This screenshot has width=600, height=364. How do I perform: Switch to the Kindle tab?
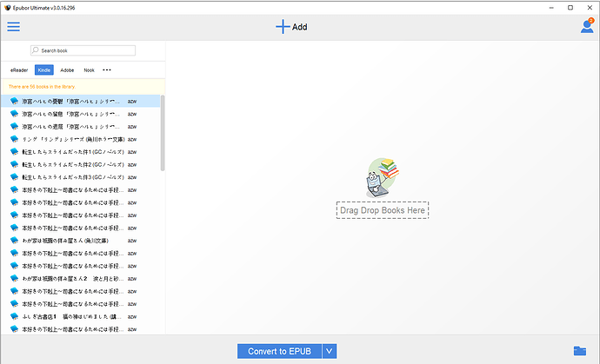pyautogui.click(x=44, y=70)
